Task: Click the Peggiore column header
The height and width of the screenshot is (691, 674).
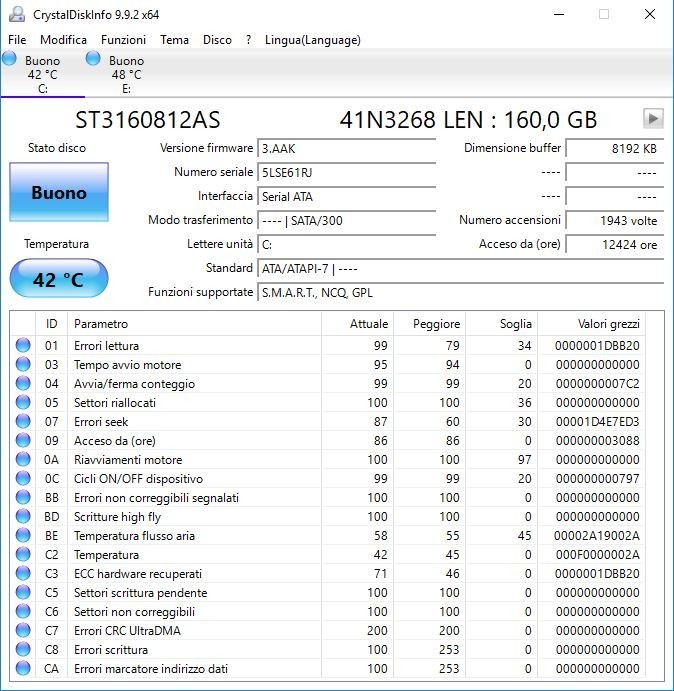Action: [429, 324]
